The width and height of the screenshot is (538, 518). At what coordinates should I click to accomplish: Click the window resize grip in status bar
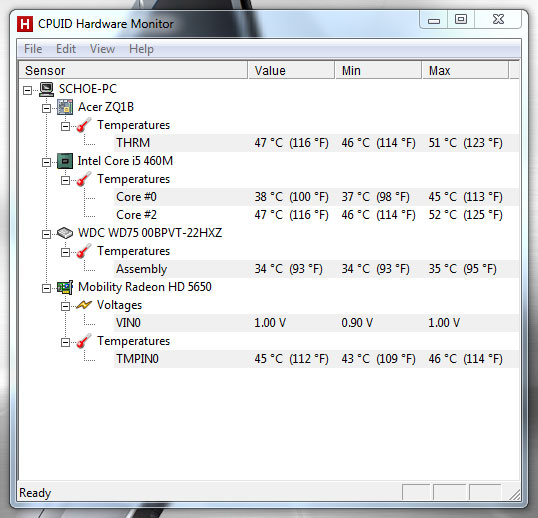(514, 494)
